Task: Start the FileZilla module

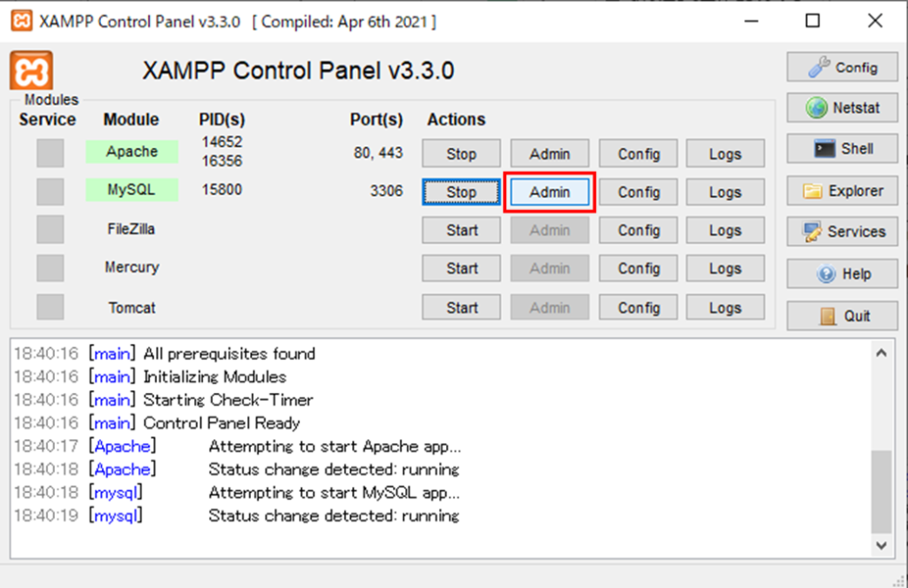Action: (461, 231)
